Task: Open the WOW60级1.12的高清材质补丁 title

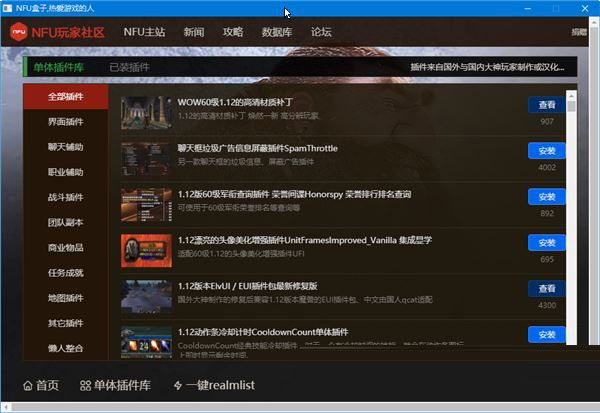Action: 235,102
